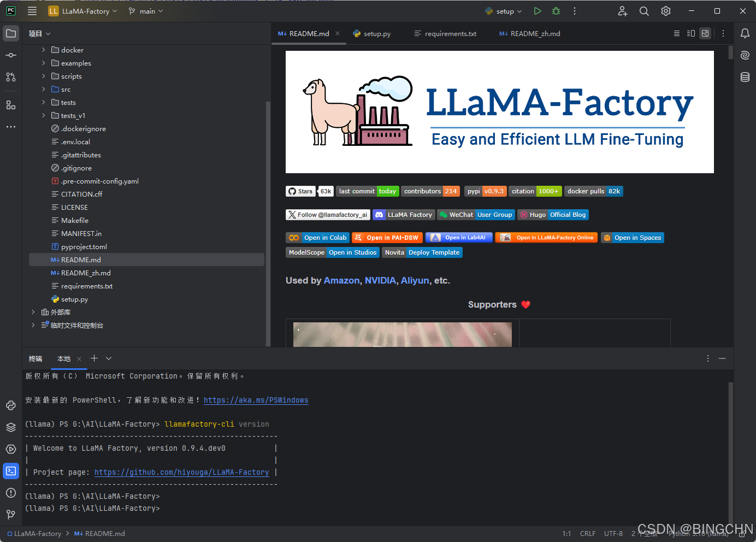Screen dimensions: 756x542
Task: Click the Open in Colab badge
Action: [x=317, y=238]
